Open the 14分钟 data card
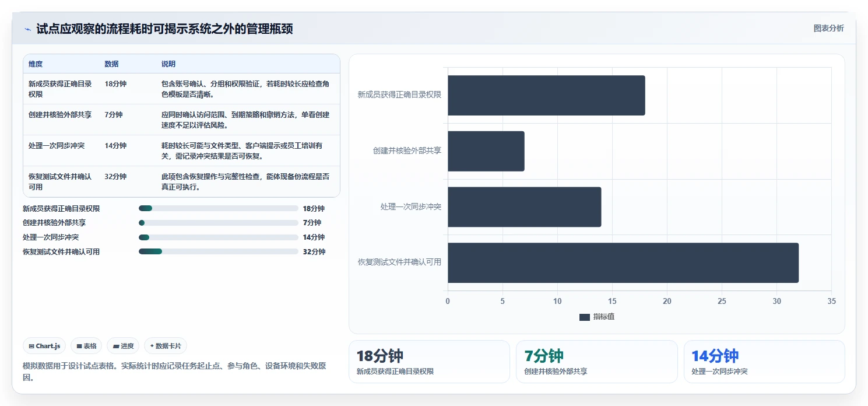The height and width of the screenshot is (406, 868). [764, 362]
